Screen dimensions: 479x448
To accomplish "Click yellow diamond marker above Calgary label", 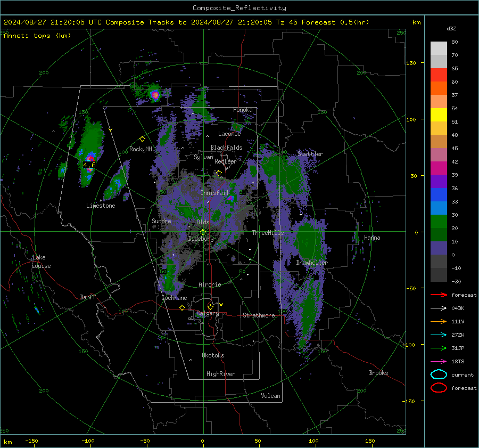I will click(210, 307).
